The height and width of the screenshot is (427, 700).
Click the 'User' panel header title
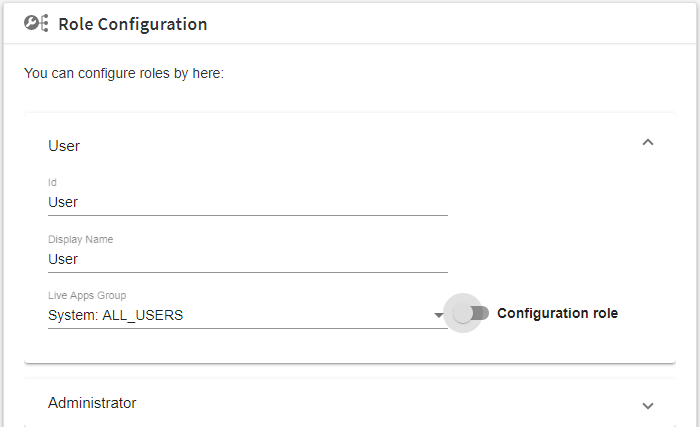(64, 146)
